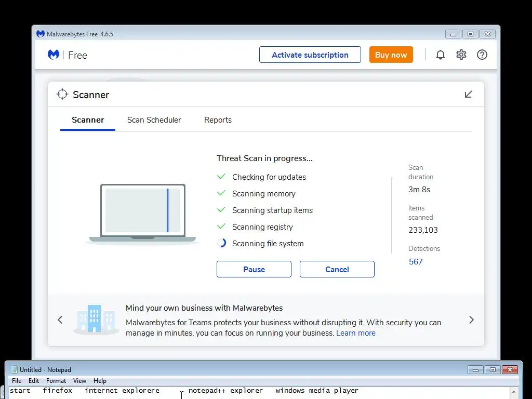The height and width of the screenshot is (399, 532).
Task: Click the Malwarebytes logo next to Free
Action: tap(54, 55)
